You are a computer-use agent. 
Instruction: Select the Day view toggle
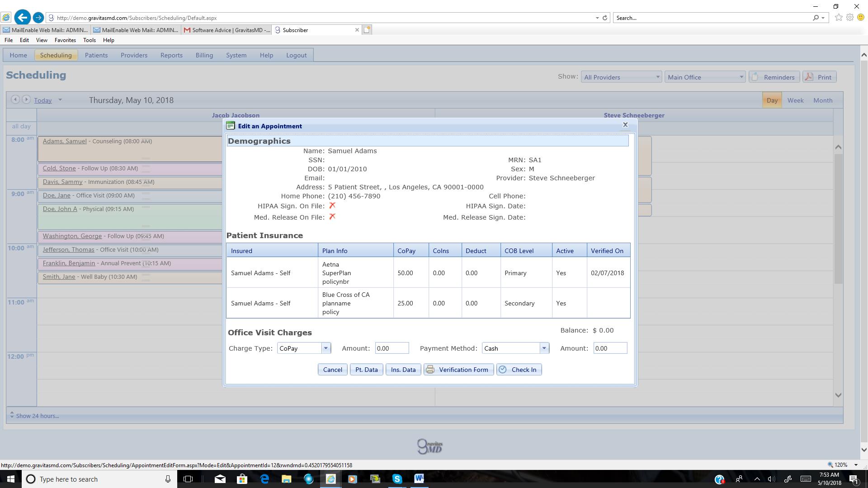click(x=772, y=100)
